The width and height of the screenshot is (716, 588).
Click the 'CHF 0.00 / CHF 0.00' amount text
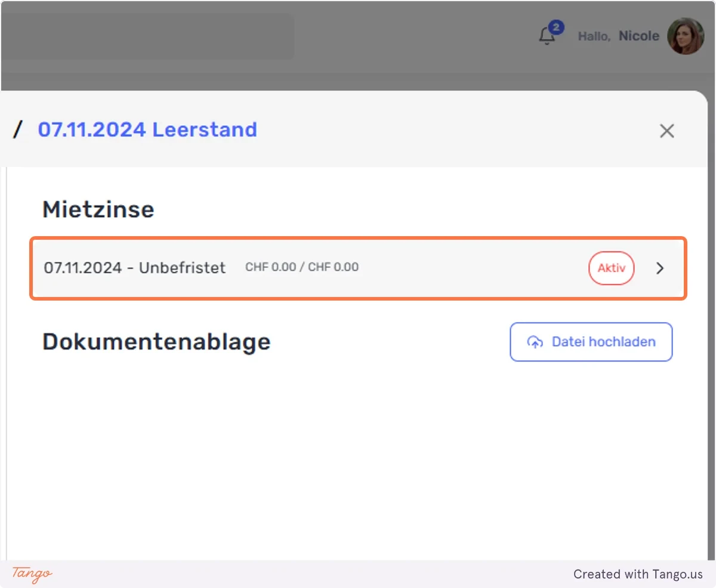point(302,267)
